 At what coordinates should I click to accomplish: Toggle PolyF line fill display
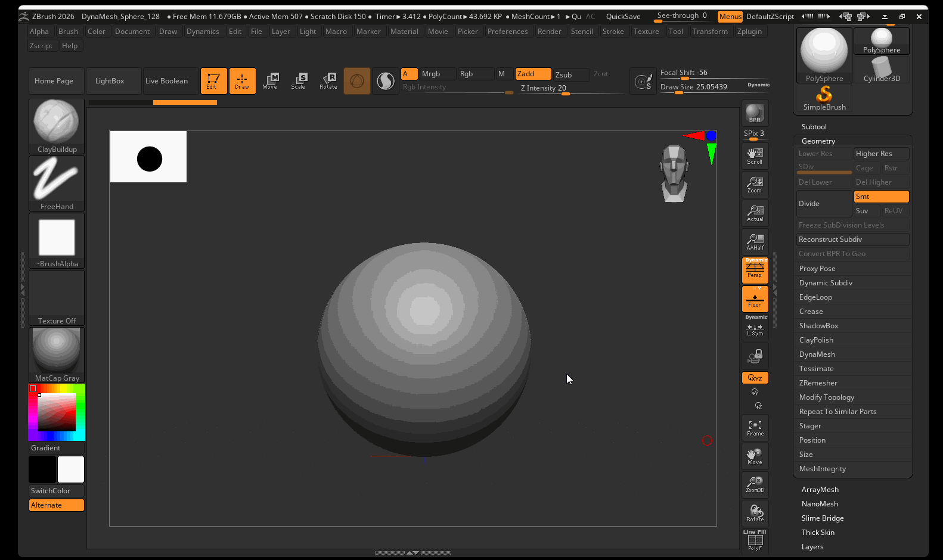click(755, 541)
